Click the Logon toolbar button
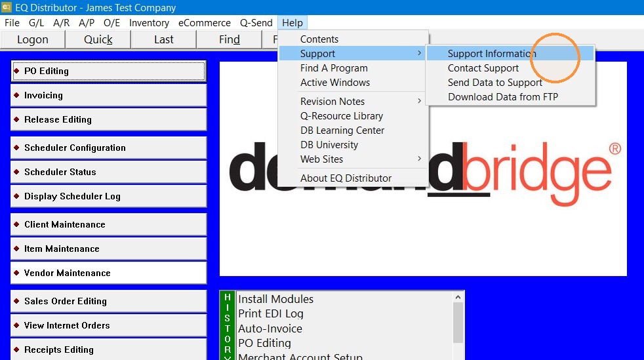 [x=33, y=39]
